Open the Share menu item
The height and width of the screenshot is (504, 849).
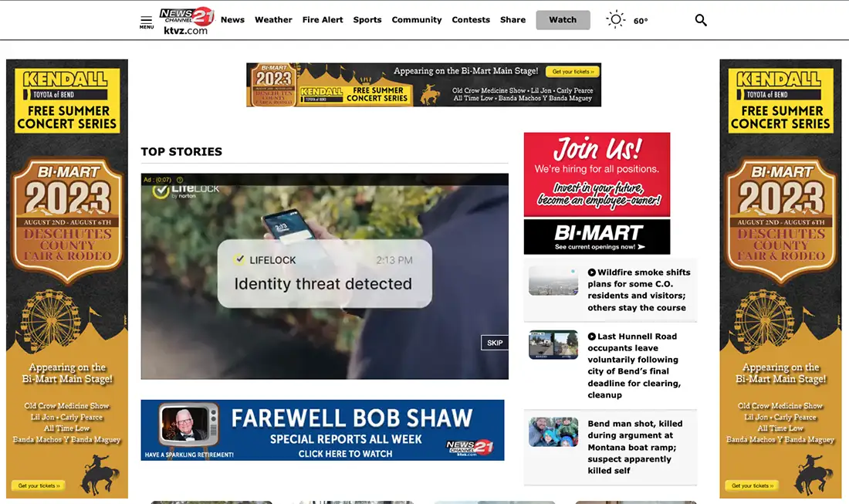pyautogui.click(x=512, y=19)
